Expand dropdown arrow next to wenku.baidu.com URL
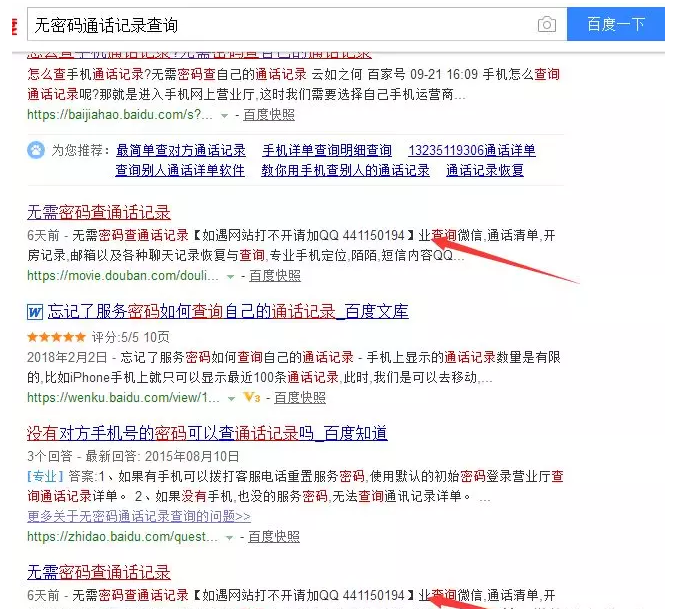Screen dimensions: 675x609 [231, 399]
